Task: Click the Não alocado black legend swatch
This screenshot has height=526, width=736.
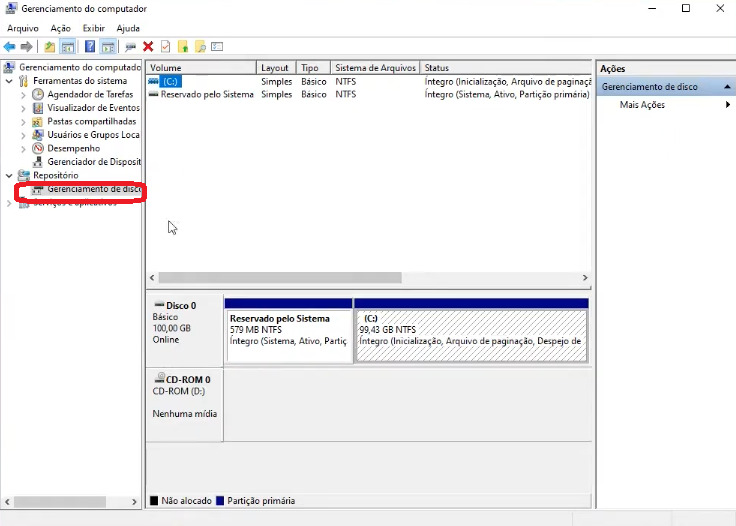Action: 154,501
